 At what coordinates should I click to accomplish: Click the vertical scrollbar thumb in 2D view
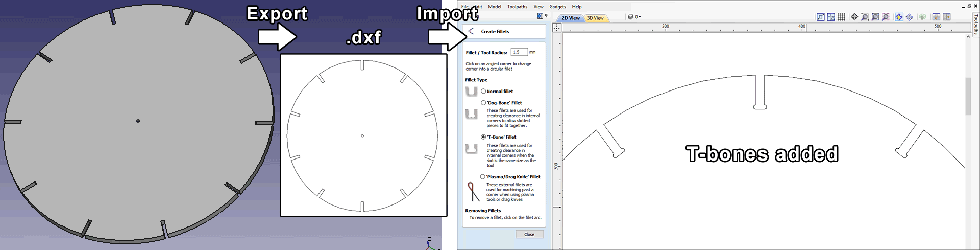(968, 96)
